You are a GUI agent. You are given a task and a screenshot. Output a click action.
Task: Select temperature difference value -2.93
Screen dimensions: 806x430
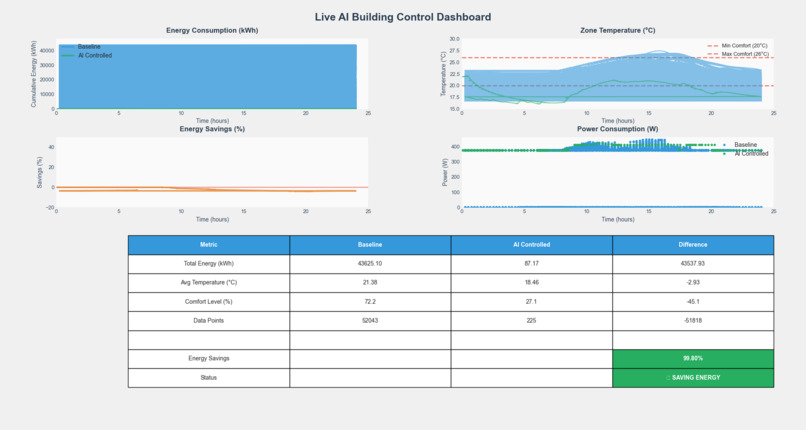(x=693, y=283)
